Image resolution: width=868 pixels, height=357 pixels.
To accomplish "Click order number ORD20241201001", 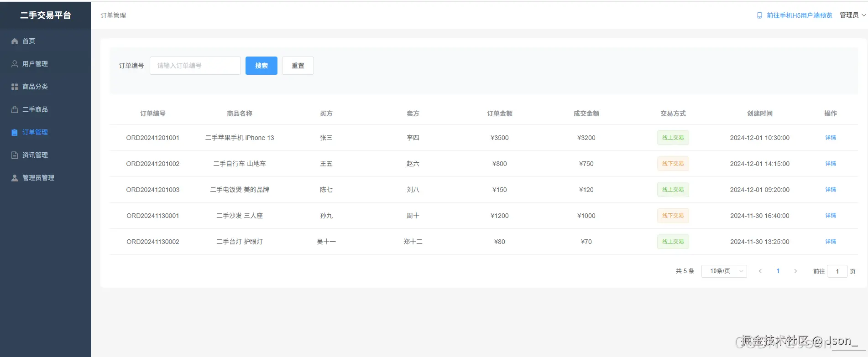I will (153, 138).
